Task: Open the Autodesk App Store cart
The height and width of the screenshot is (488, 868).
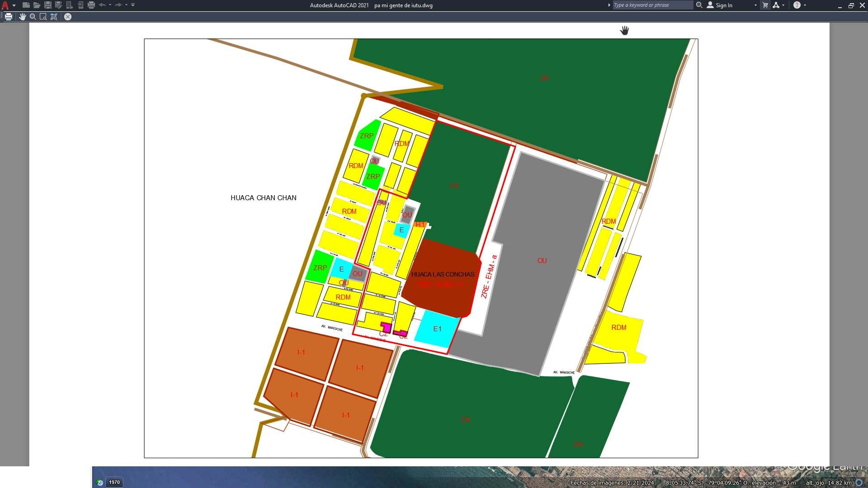Action: pos(765,5)
